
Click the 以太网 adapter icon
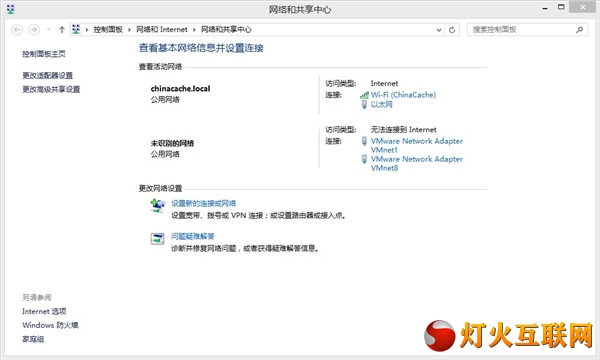tap(364, 104)
